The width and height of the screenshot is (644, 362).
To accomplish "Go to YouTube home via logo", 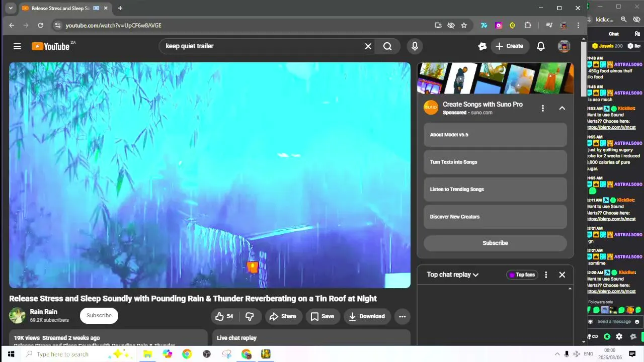I will pyautogui.click(x=51, y=46).
